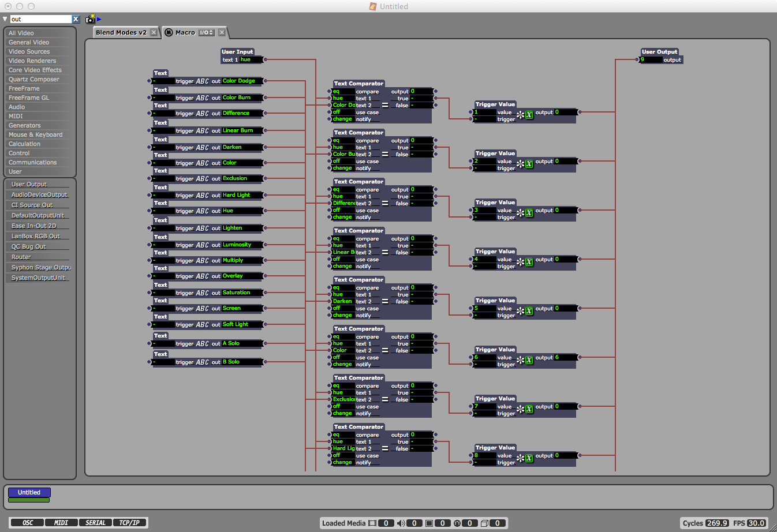
Task: Select the Core Video Effects category
Action: (x=40, y=70)
